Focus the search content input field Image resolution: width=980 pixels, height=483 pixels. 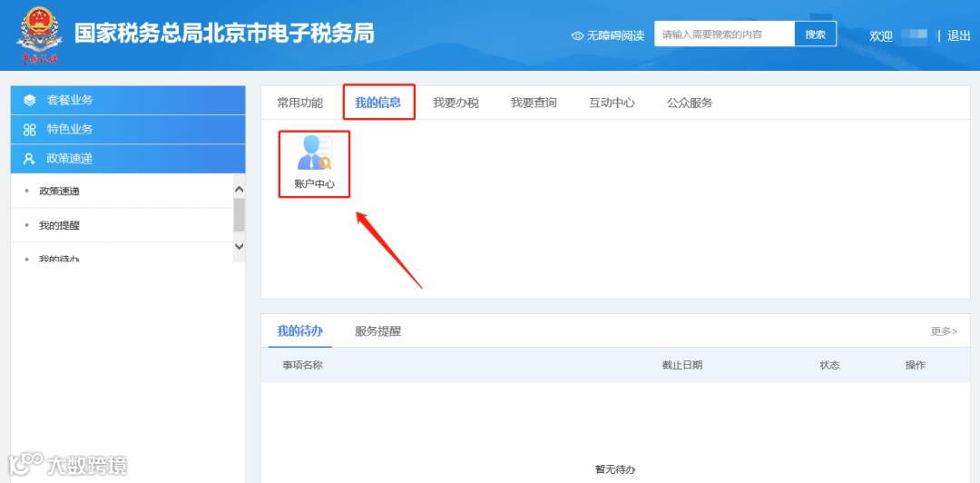click(724, 34)
